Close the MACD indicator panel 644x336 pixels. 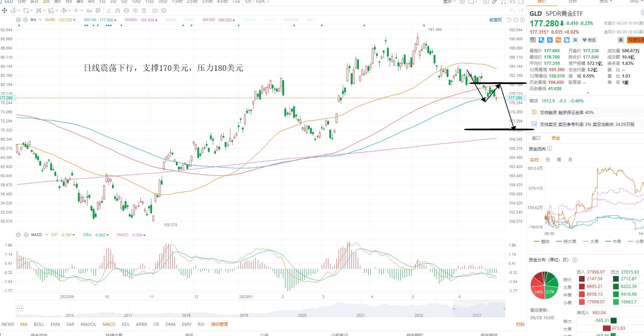click(x=26, y=235)
